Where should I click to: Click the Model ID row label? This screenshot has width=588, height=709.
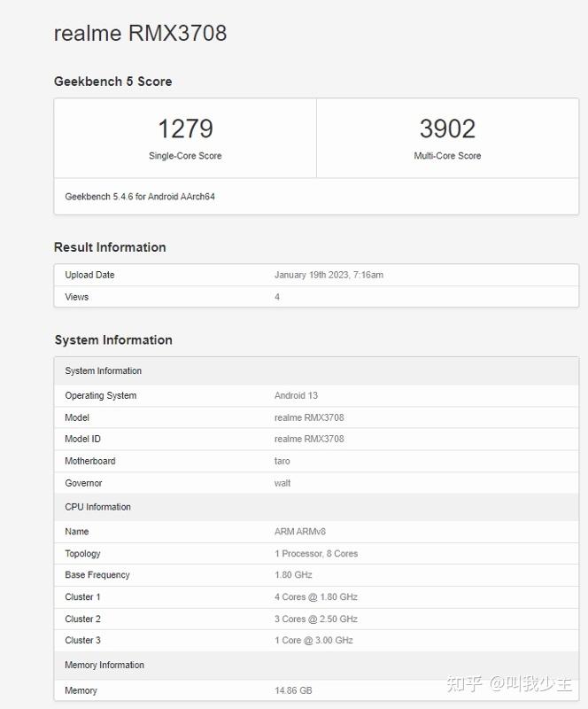tap(82, 439)
